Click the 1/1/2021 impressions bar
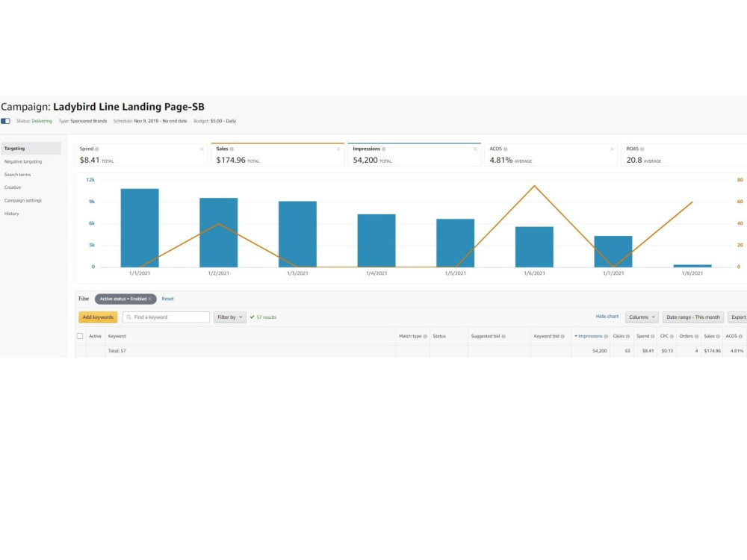 (140, 228)
